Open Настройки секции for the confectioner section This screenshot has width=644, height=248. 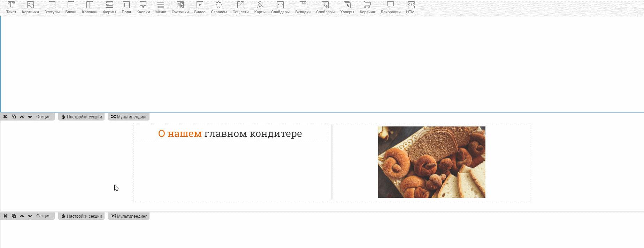click(82, 117)
